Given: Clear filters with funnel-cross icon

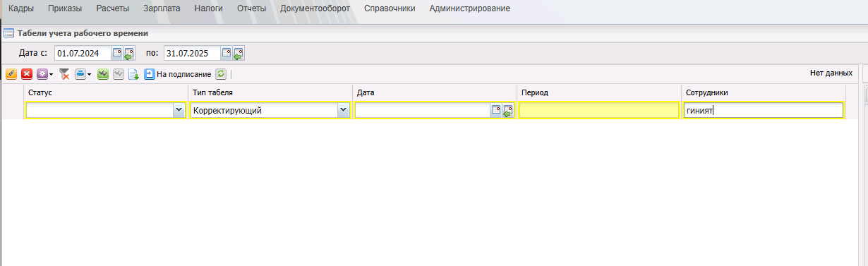Looking at the screenshot, I should click(64, 73).
